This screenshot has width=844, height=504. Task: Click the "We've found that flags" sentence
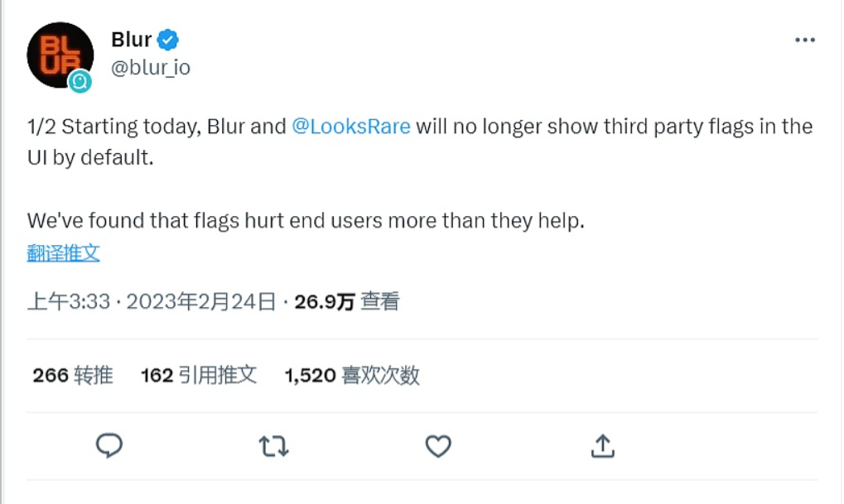[306, 221]
